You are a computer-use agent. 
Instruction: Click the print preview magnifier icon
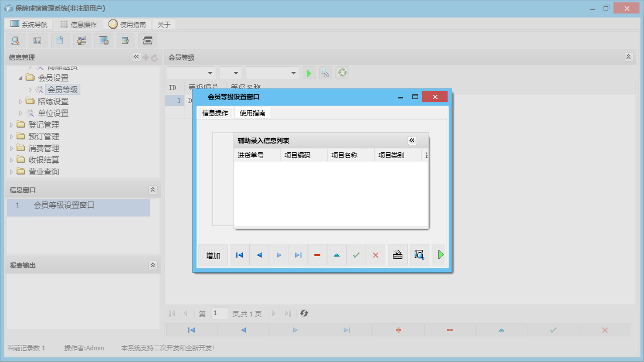coord(419,255)
